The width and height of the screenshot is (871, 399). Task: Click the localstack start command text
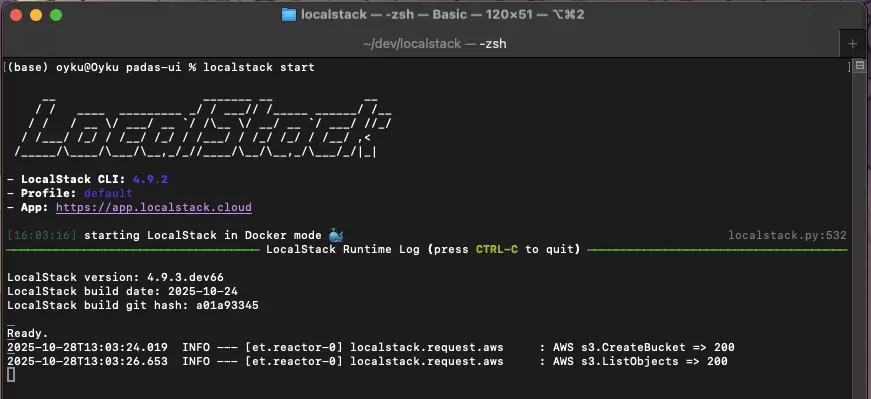tap(259, 67)
